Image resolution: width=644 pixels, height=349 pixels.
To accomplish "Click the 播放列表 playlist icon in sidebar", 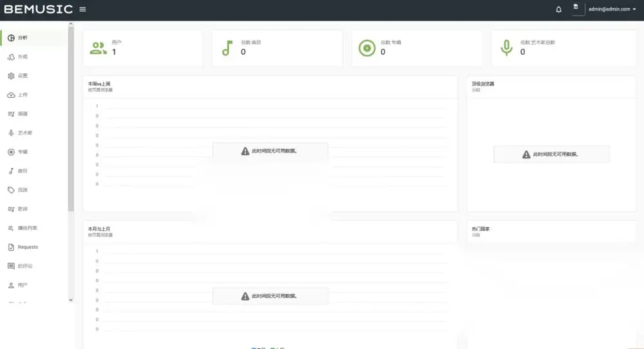I will click(11, 229).
